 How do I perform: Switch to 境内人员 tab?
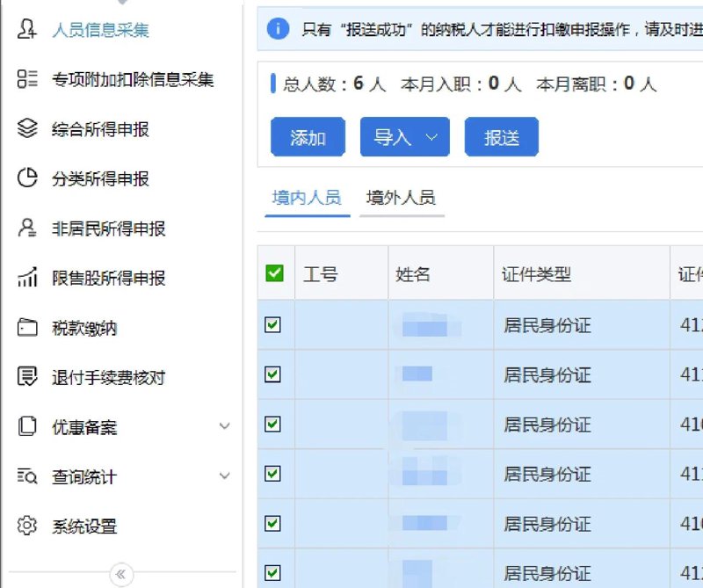tap(307, 198)
